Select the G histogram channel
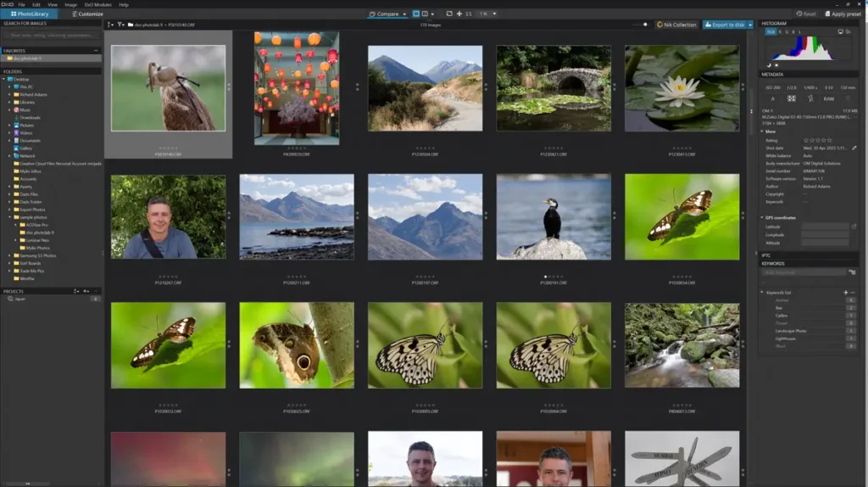 pyautogui.click(x=787, y=32)
